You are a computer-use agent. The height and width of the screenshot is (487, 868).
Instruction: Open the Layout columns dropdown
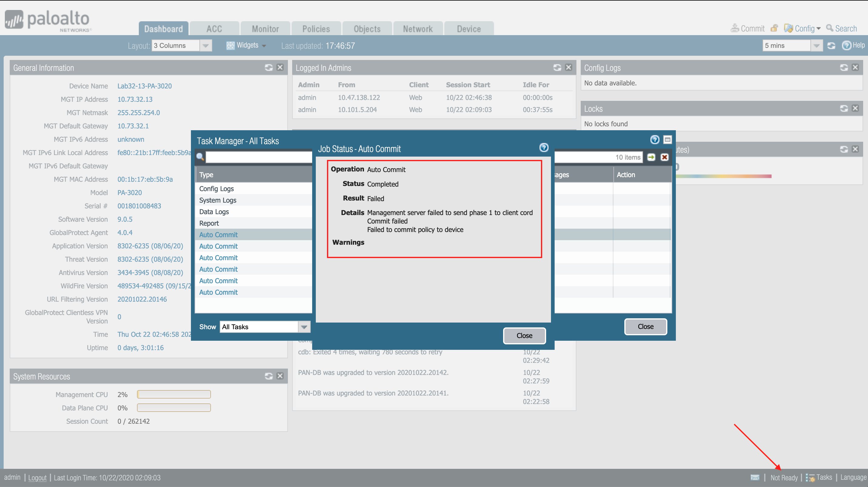point(206,45)
